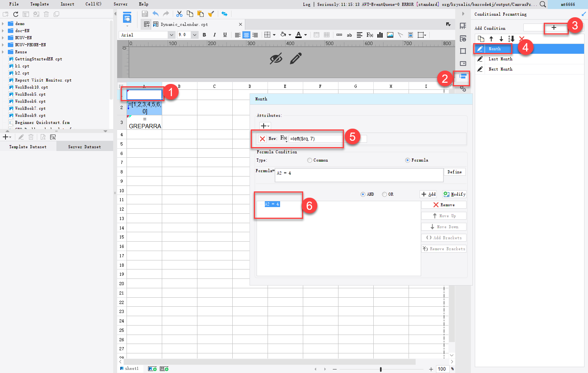Select the Formula type radio button
This screenshot has height=373, width=588.
pos(407,160)
